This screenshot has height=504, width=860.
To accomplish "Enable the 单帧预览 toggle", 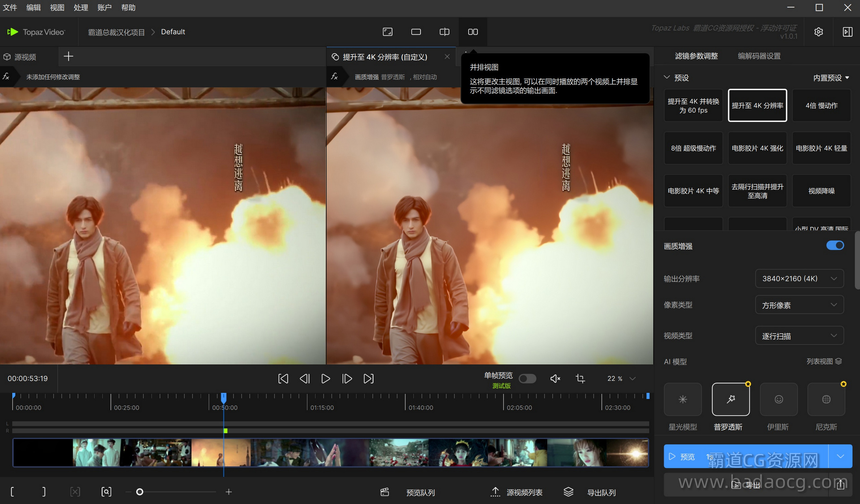I will click(527, 379).
